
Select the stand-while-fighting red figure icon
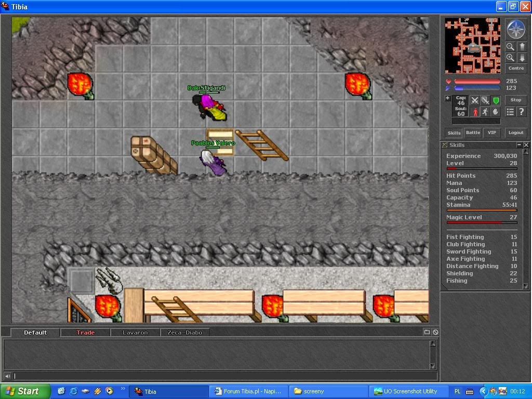(x=475, y=112)
